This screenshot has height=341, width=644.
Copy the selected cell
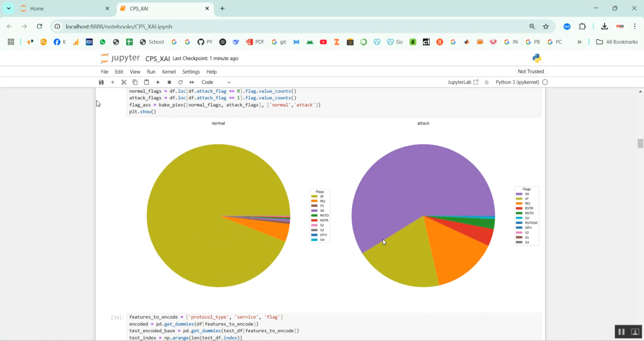coord(135,82)
